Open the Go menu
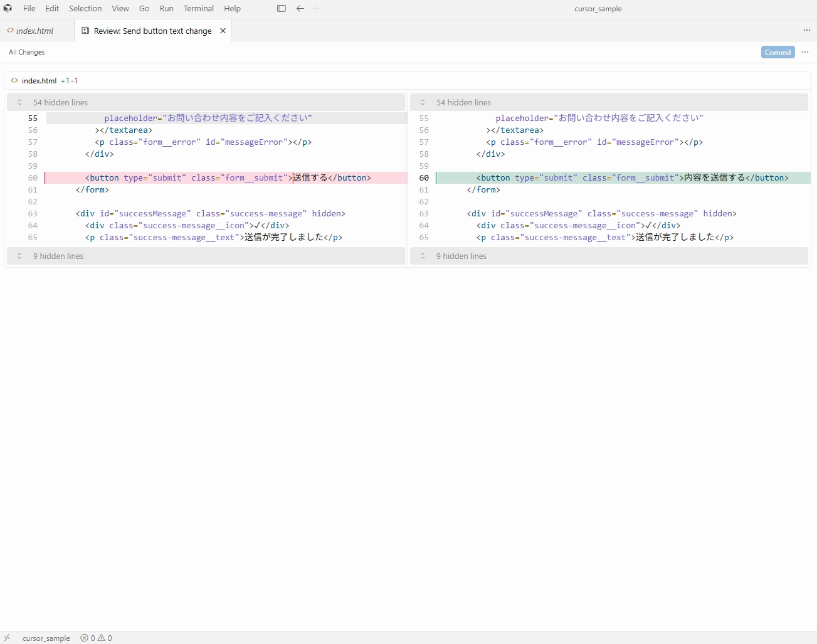 [144, 9]
